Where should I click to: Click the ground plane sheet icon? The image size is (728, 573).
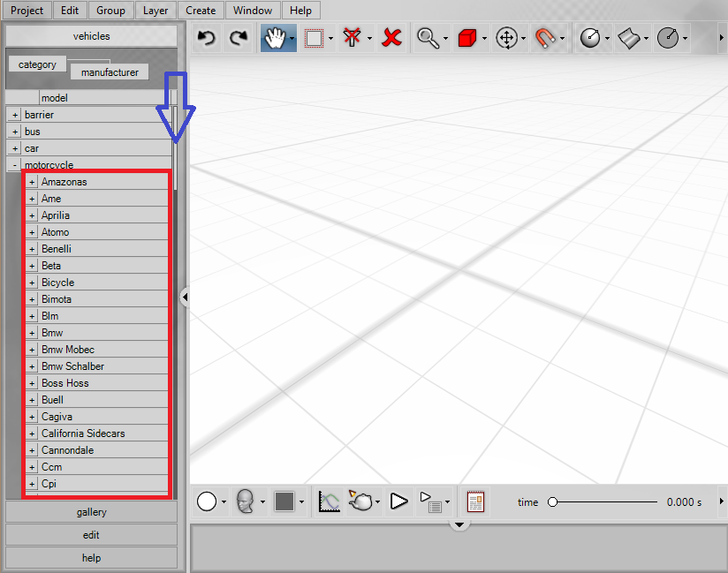pyautogui.click(x=629, y=38)
